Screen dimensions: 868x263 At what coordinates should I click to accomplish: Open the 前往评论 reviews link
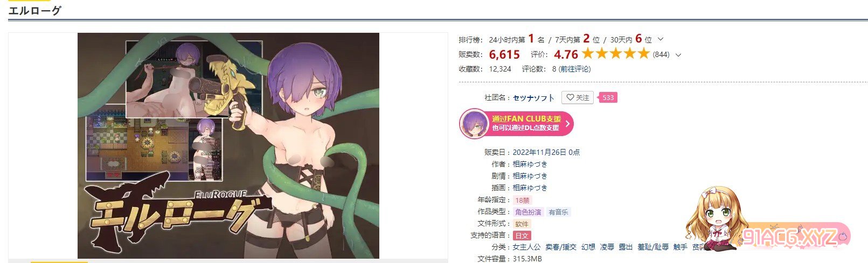tap(574, 69)
